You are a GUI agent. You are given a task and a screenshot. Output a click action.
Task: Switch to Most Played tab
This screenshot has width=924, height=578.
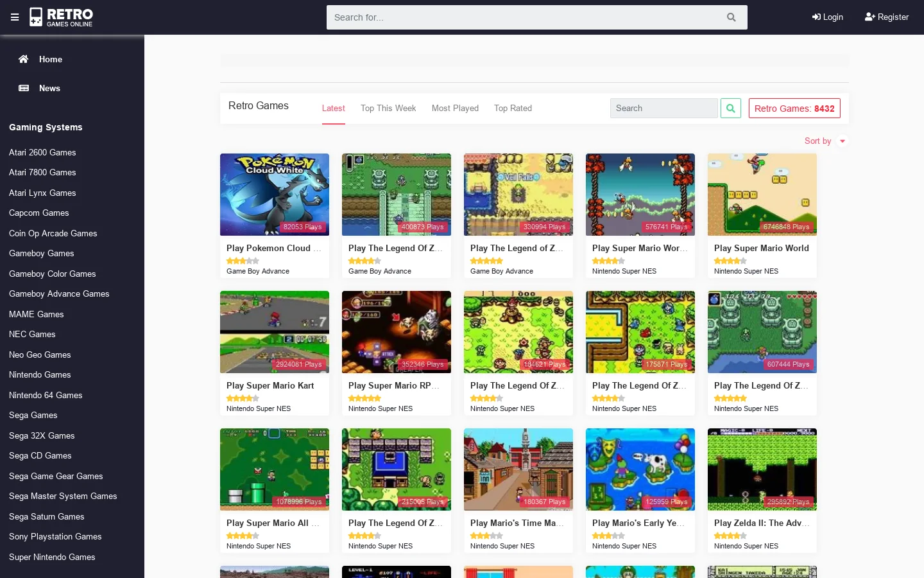click(455, 108)
